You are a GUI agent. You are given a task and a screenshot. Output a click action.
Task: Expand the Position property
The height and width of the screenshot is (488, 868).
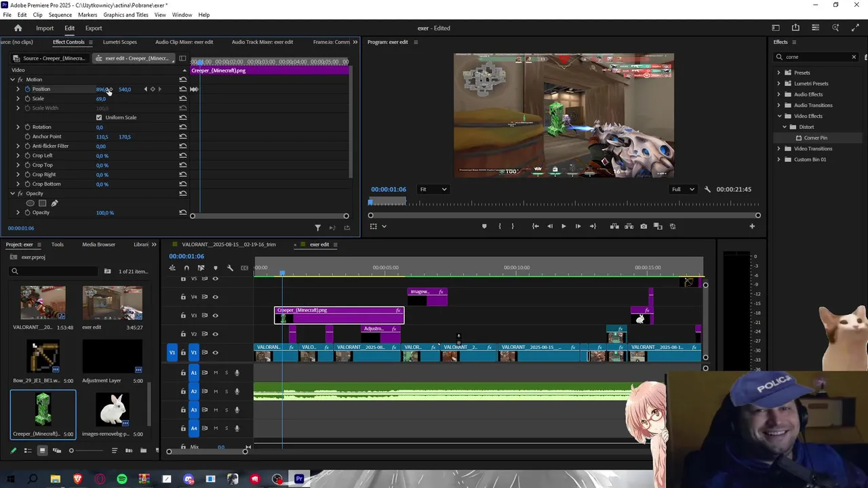(18, 89)
